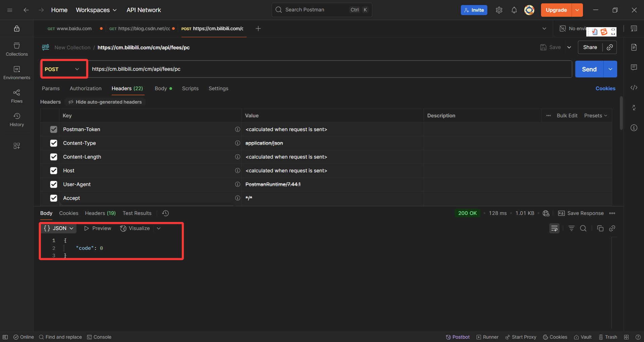Viewport: 644px width, 342px height.
Task: Copy request link icon next to Share
Action: [x=610, y=47]
